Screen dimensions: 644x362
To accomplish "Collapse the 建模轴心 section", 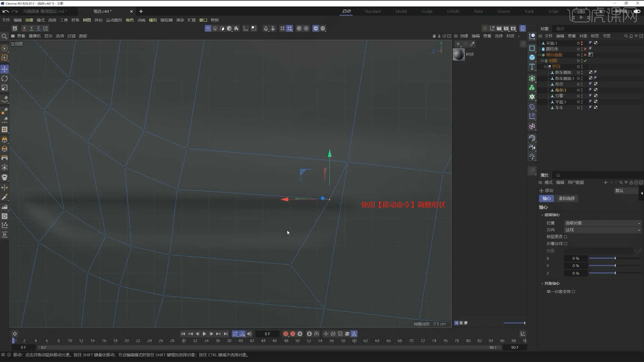I will click(x=542, y=215).
